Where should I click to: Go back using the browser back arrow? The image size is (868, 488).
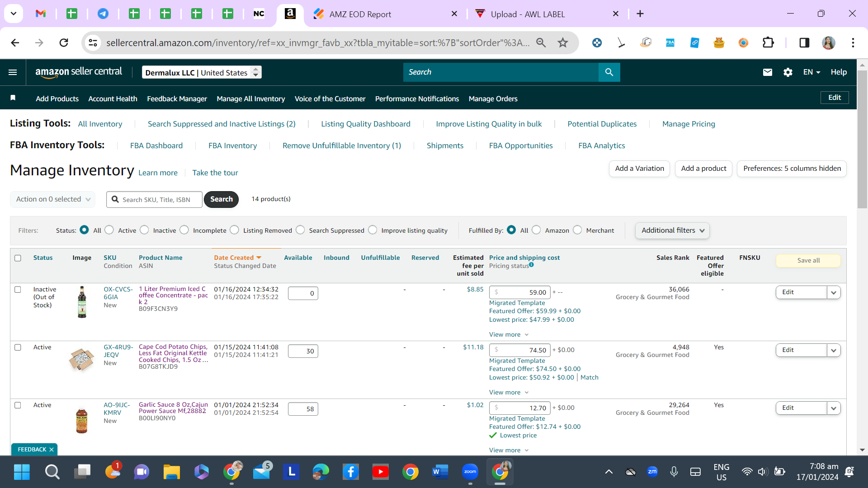(x=15, y=42)
